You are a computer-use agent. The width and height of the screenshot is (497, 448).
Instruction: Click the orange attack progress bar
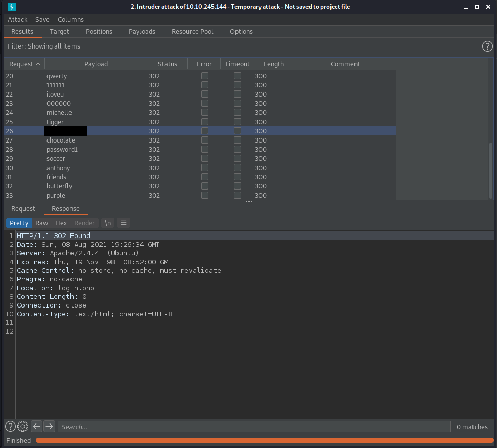pyautogui.click(x=264, y=440)
